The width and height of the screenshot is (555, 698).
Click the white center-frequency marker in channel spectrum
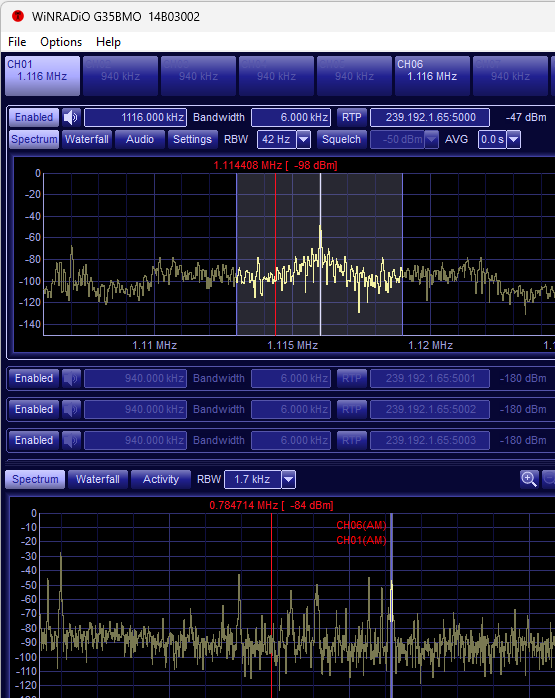point(320,254)
